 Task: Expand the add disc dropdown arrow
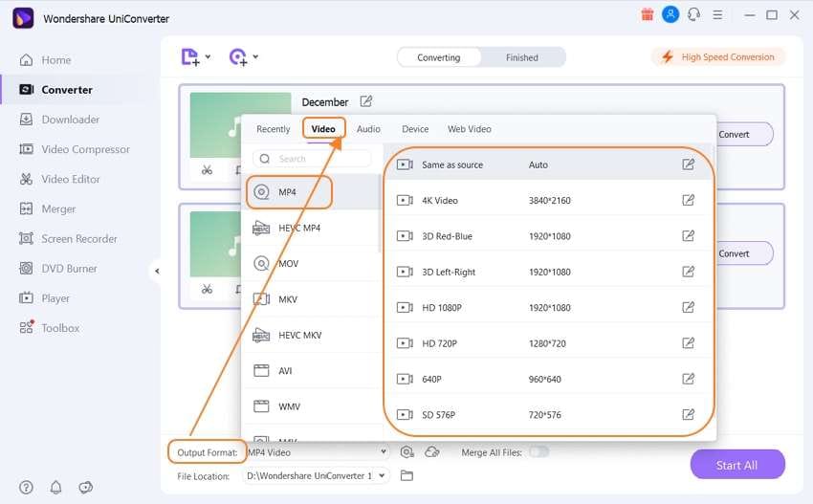coord(255,56)
